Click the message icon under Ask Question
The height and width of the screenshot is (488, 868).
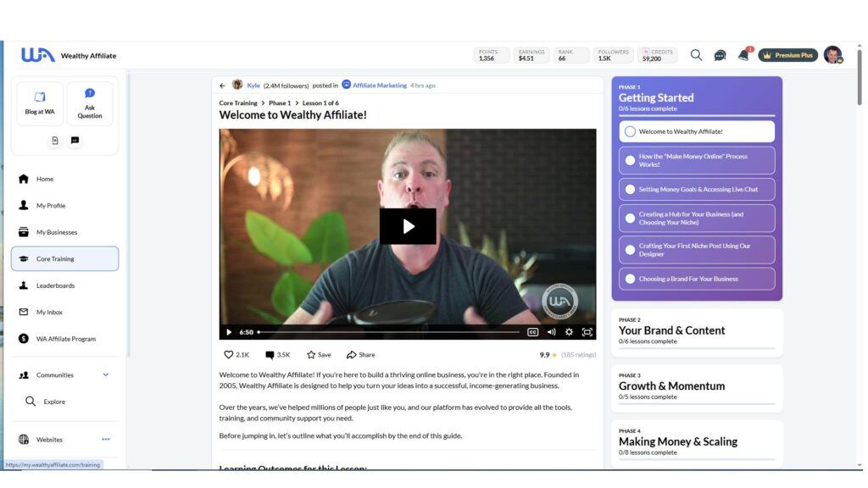pyautogui.click(x=75, y=141)
